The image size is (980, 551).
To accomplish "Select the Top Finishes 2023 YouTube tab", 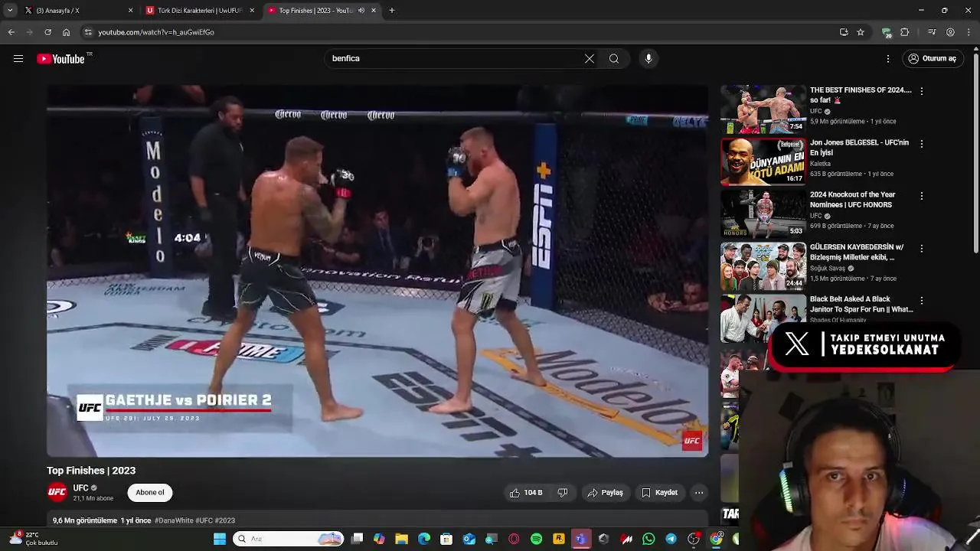I will pos(314,11).
